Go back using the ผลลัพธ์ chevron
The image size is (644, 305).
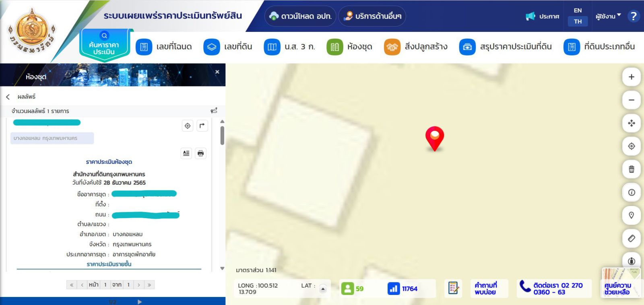tap(8, 97)
